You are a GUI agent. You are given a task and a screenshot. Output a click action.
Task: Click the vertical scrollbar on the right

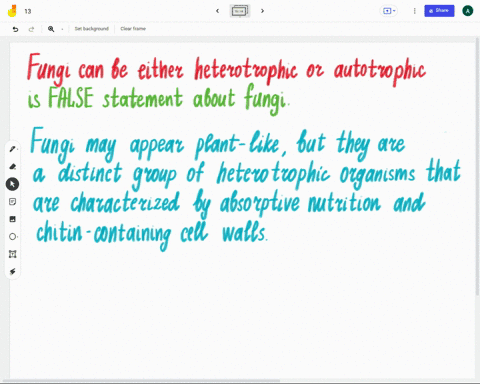tap(477, 167)
